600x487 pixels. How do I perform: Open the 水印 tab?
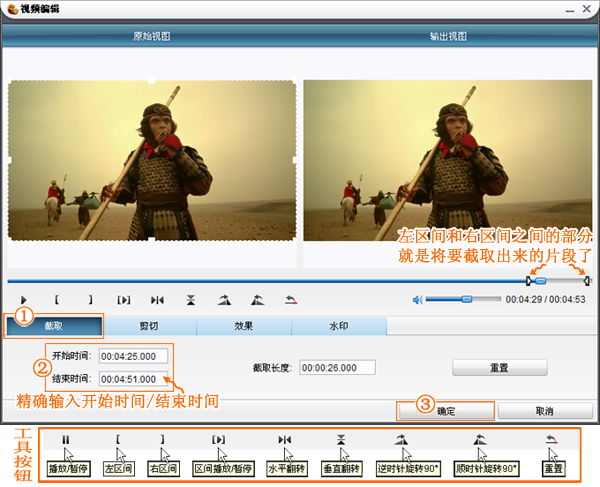339,326
